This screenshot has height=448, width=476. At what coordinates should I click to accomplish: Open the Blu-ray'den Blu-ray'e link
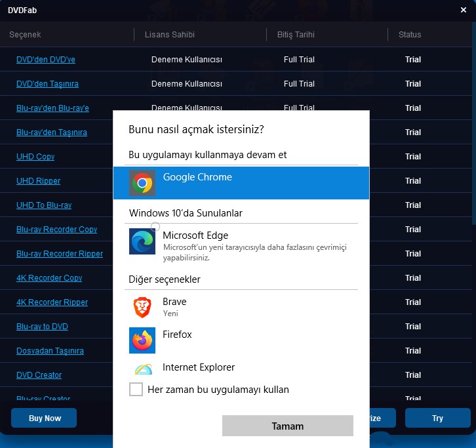pos(52,108)
